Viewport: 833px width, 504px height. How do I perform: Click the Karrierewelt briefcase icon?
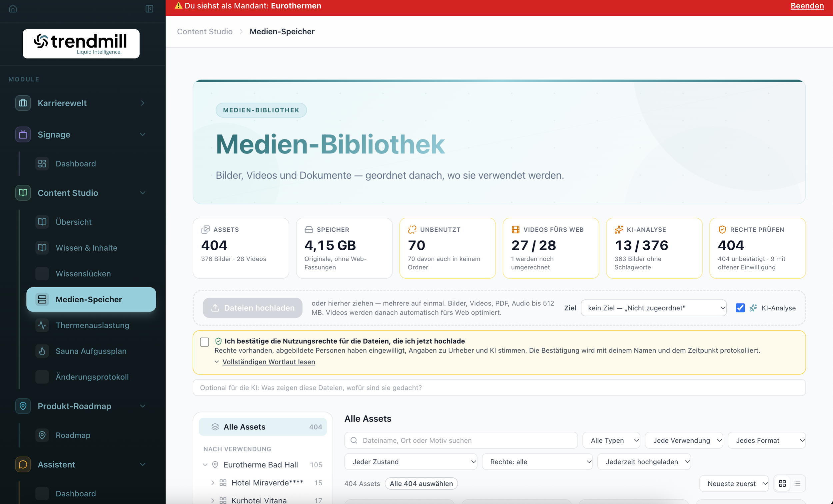23,103
